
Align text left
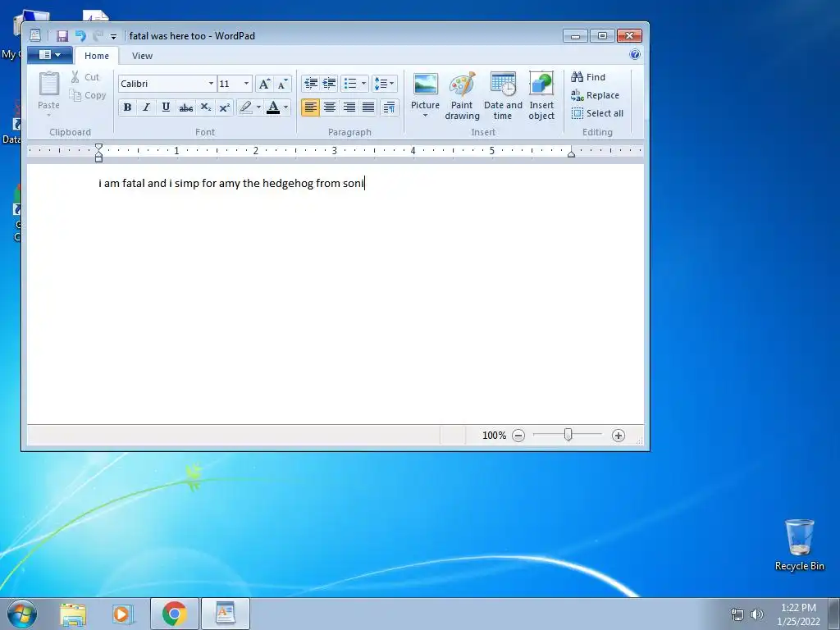(310, 107)
